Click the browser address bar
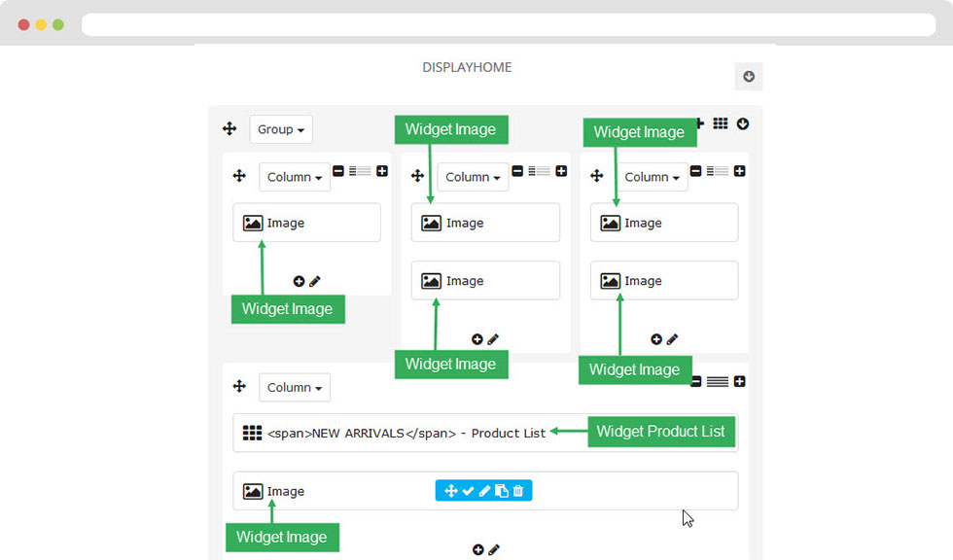 pyautogui.click(x=509, y=25)
